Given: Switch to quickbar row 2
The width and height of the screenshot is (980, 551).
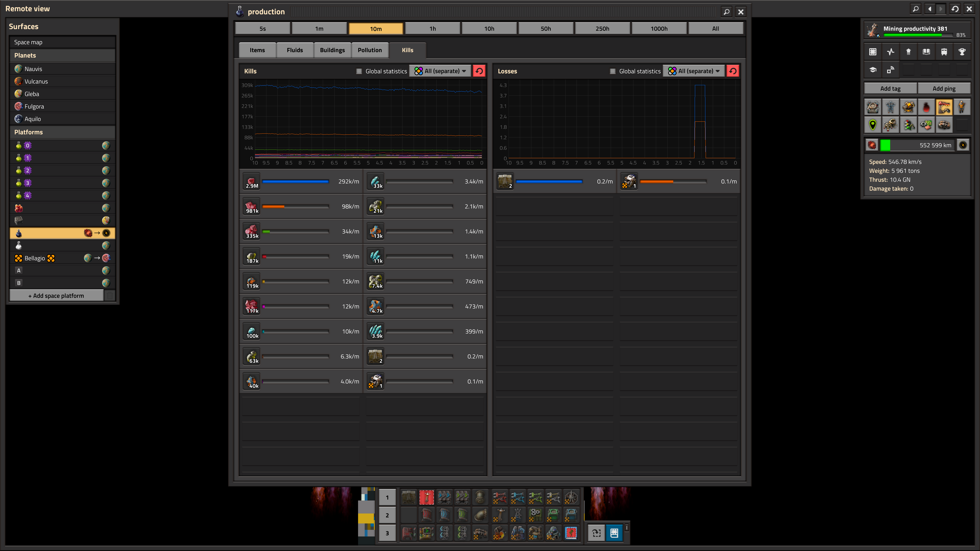Looking at the screenshot, I should click(x=387, y=515).
